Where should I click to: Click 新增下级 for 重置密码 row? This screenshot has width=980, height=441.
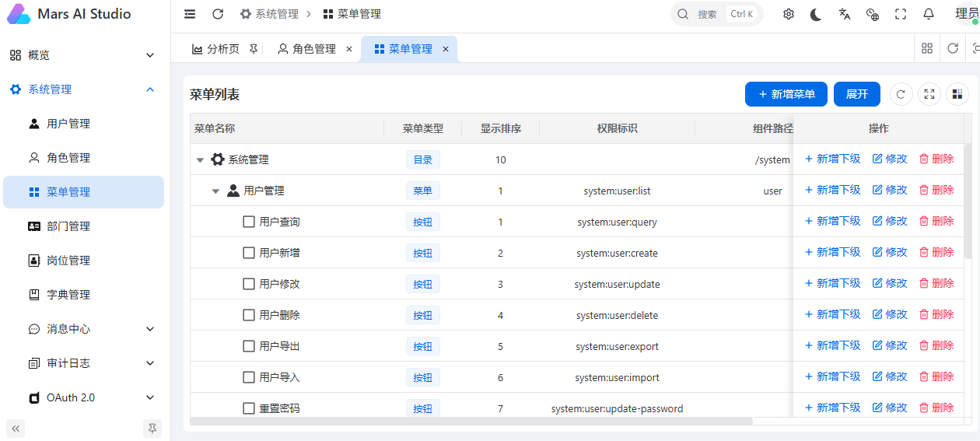coord(832,408)
